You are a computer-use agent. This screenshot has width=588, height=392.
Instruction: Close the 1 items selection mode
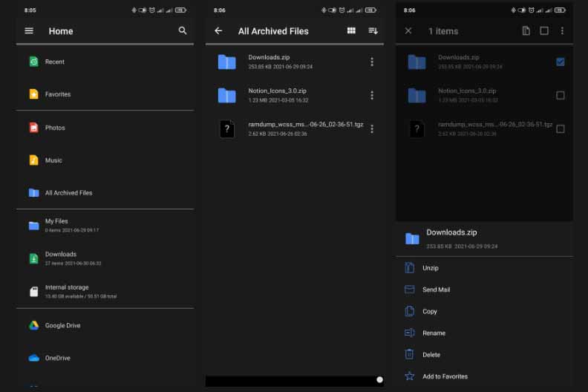coord(408,30)
